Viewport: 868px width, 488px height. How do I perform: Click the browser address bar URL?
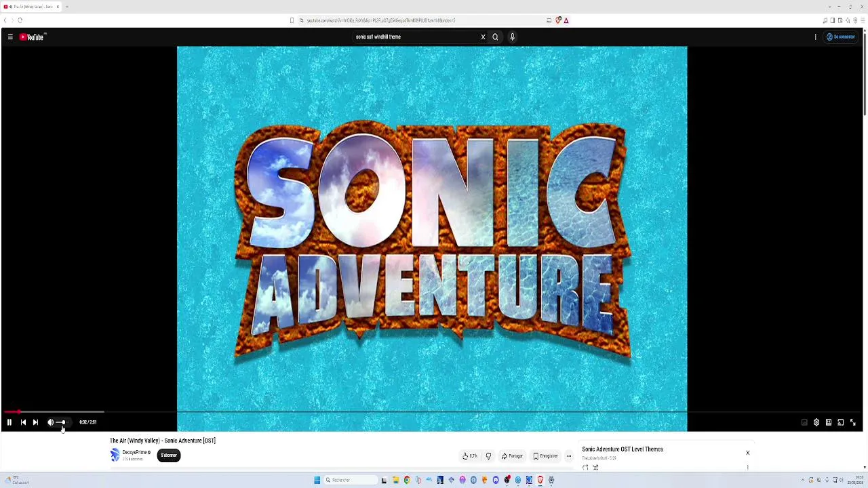pos(381,20)
